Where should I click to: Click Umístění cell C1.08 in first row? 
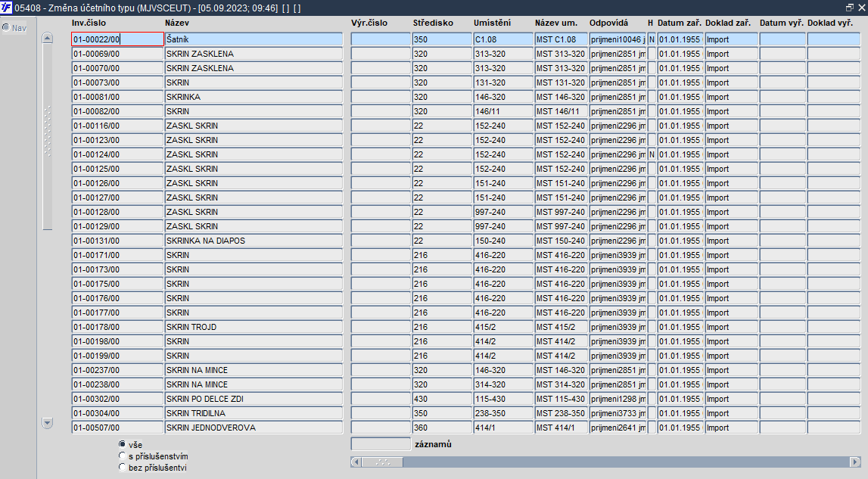[x=503, y=39]
